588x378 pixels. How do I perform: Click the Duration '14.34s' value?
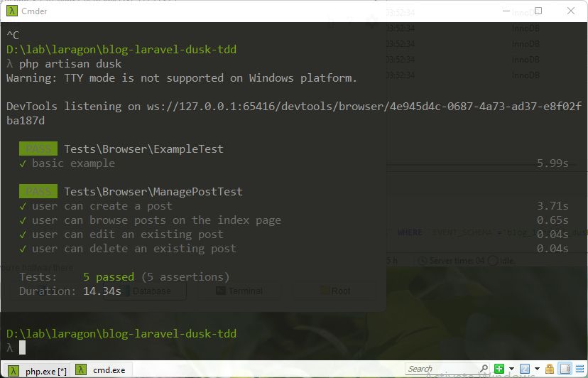pyautogui.click(x=102, y=291)
